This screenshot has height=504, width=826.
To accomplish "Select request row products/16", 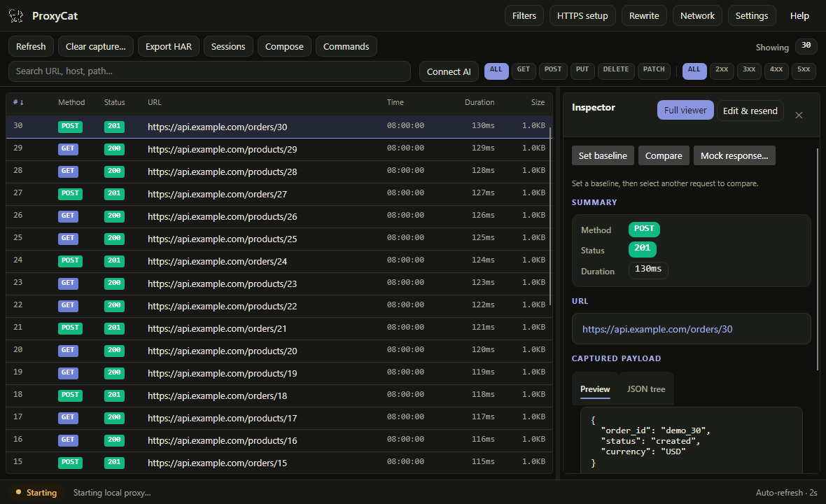I will 279,440.
